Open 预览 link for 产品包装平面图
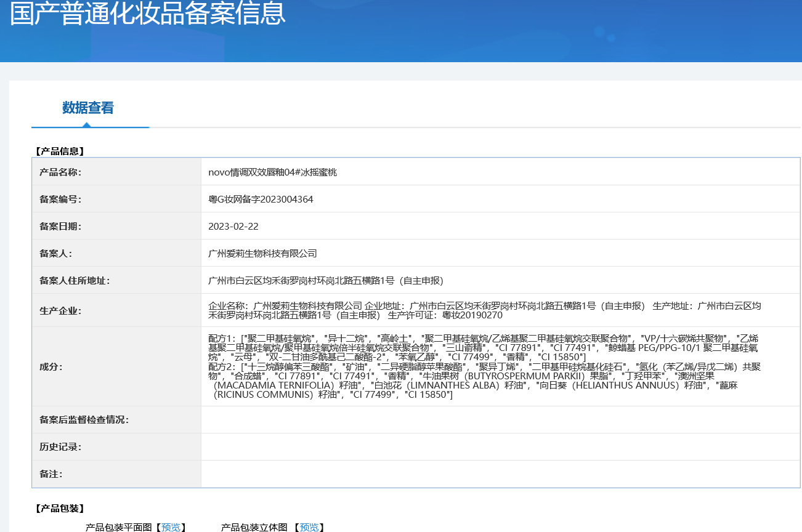 [171, 527]
